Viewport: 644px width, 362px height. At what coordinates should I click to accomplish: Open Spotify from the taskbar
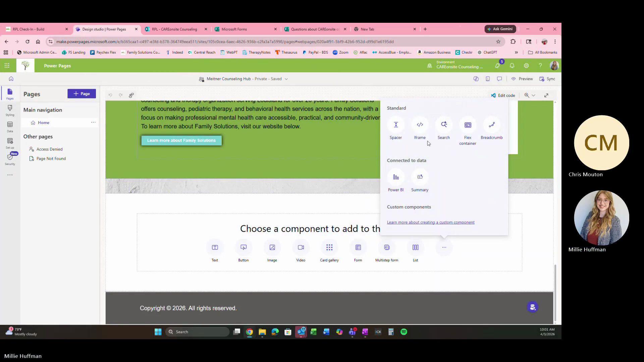(x=404, y=332)
